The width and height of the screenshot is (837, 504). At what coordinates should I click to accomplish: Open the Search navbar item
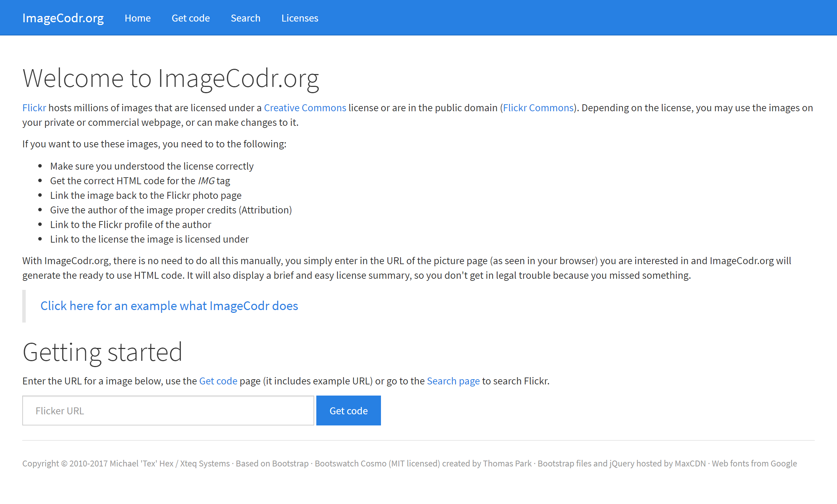click(245, 18)
